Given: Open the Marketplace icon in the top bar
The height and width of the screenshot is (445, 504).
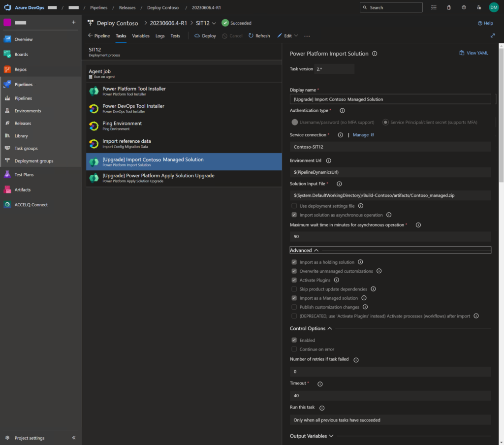Looking at the screenshot, I should tap(448, 7).
